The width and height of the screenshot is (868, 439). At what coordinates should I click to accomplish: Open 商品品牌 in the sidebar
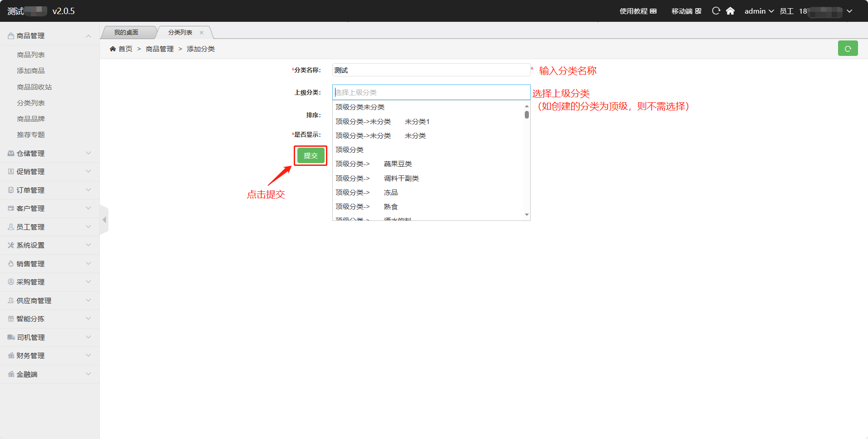click(31, 119)
